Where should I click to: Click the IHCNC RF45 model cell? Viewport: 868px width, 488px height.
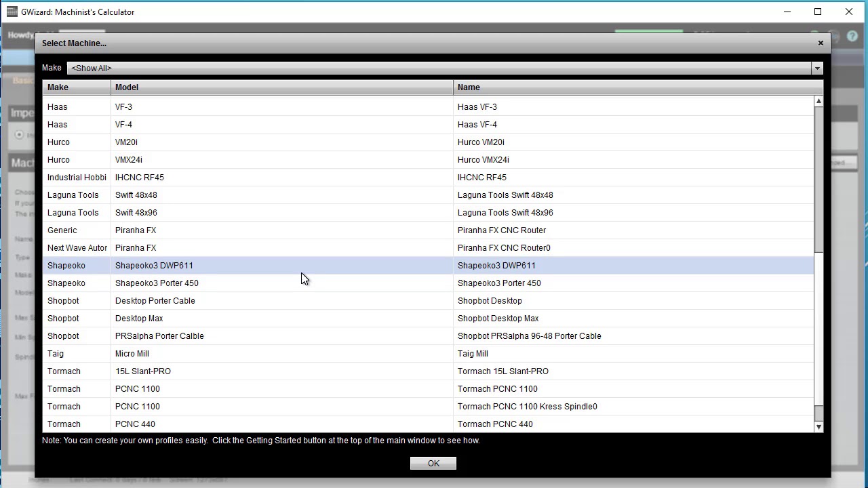tap(282, 178)
